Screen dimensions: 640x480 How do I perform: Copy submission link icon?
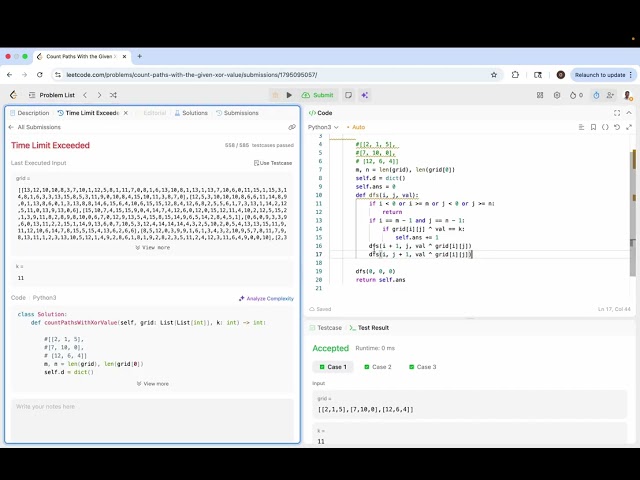pyautogui.click(x=291, y=127)
